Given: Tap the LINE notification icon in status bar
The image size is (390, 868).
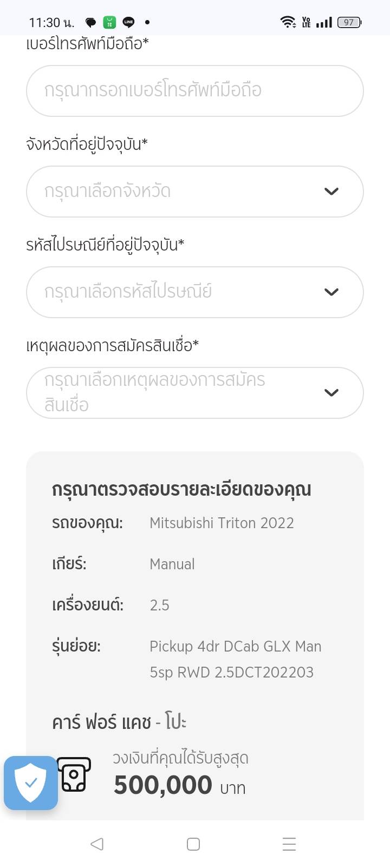Looking at the screenshot, I should (x=128, y=22).
